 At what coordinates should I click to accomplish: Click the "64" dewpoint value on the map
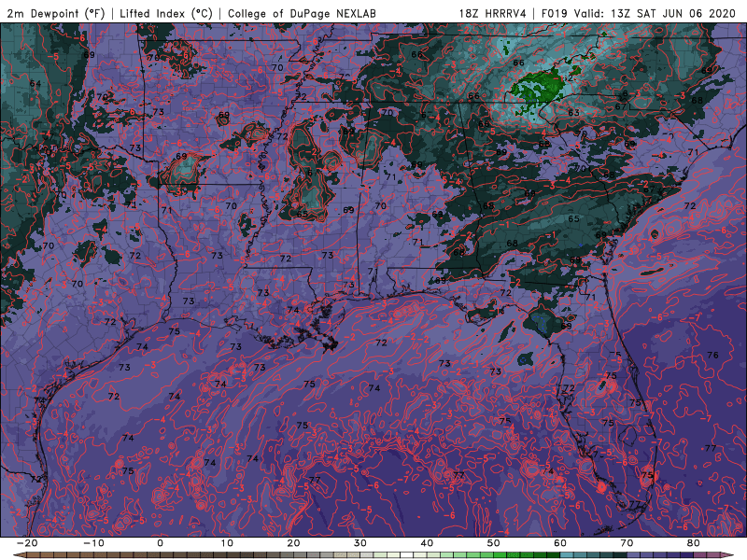click(35, 83)
